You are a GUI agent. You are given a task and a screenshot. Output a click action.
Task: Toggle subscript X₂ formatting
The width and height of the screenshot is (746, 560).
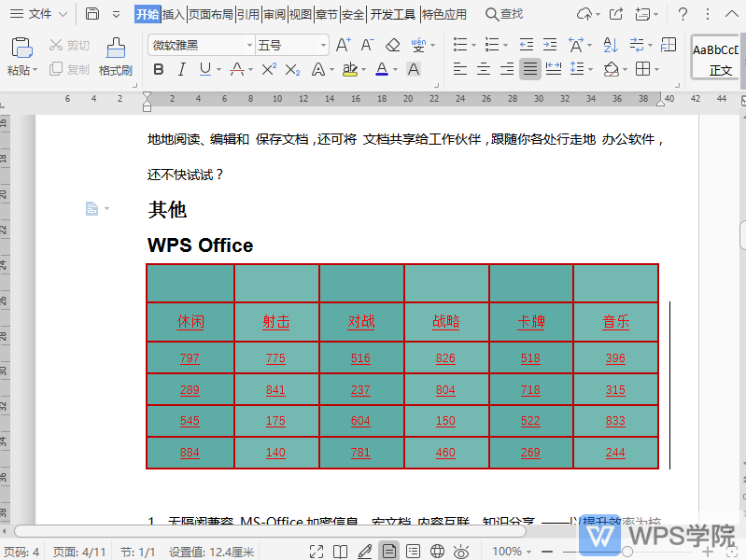pos(292,69)
